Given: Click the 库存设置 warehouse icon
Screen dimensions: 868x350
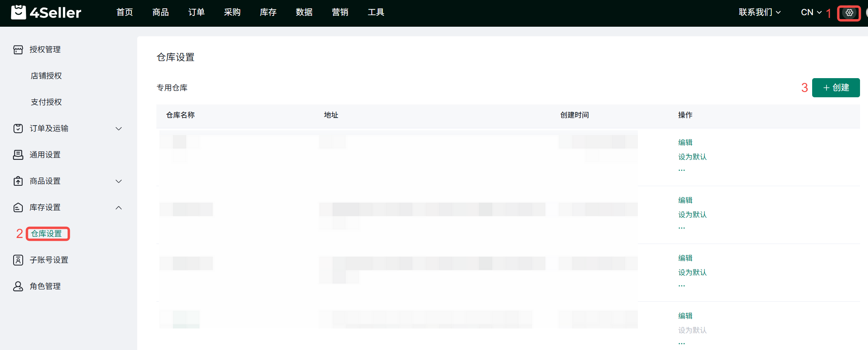Looking at the screenshot, I should (18, 207).
